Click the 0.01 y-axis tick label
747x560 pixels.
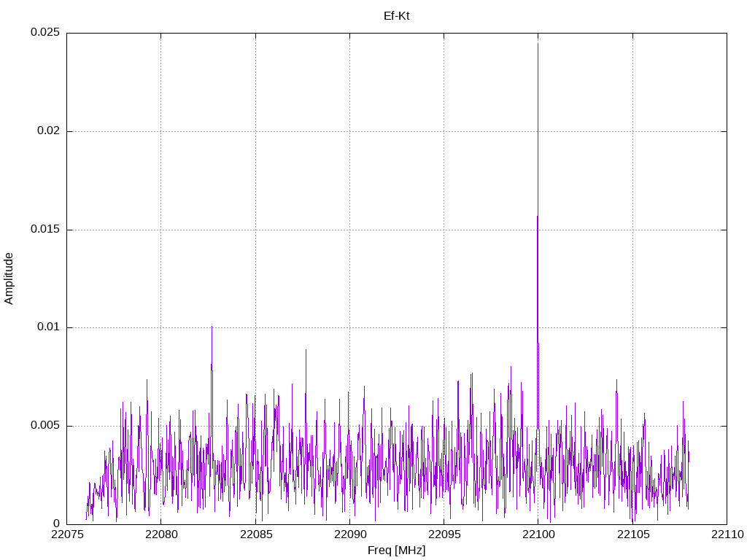click(49, 327)
